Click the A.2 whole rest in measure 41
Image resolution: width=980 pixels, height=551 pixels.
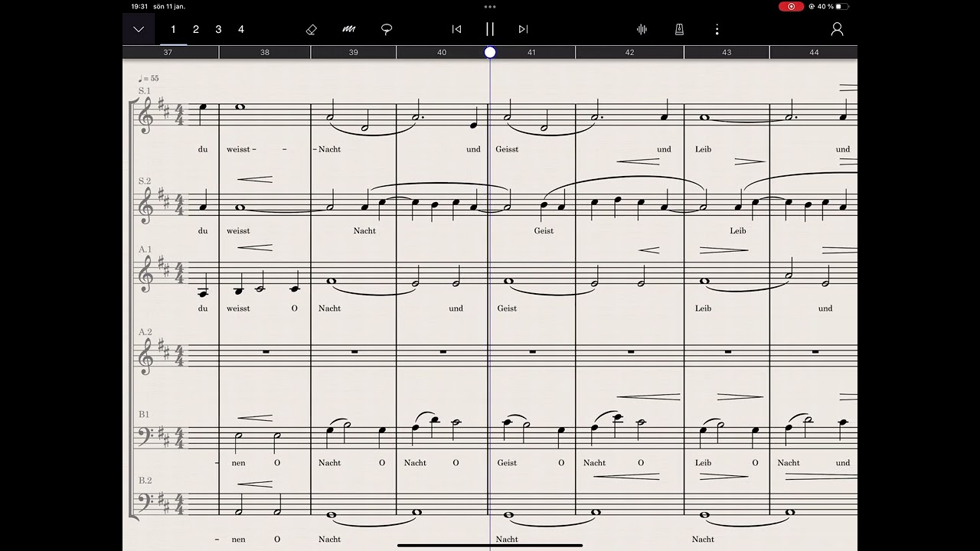coord(532,351)
